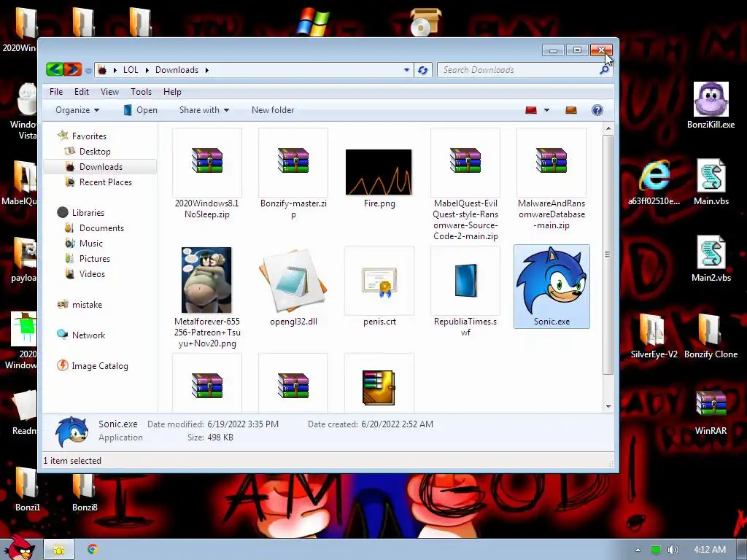Click the blue help question icon
The width and height of the screenshot is (747, 560).
coord(597,111)
